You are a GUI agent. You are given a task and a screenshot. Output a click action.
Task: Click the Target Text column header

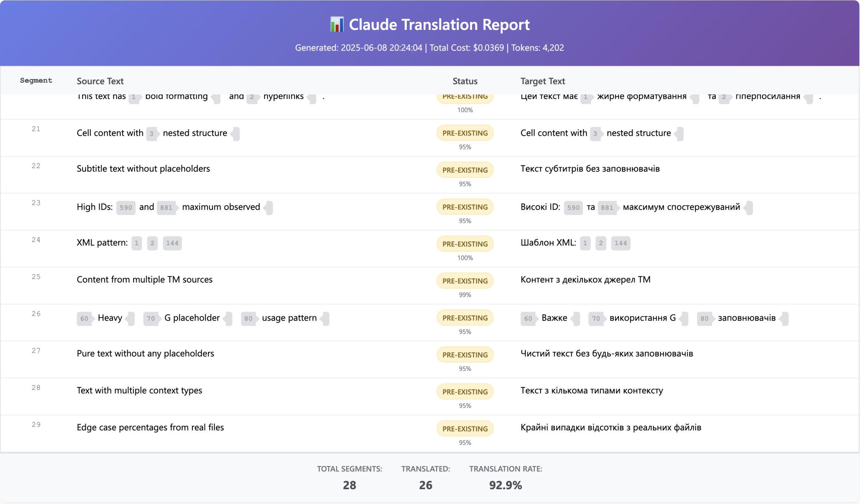pyautogui.click(x=543, y=81)
